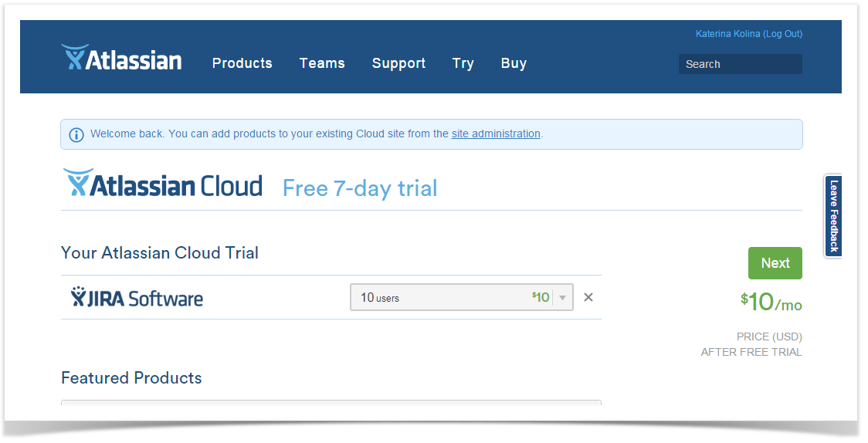
Task: Open the Try menu
Action: coord(463,63)
